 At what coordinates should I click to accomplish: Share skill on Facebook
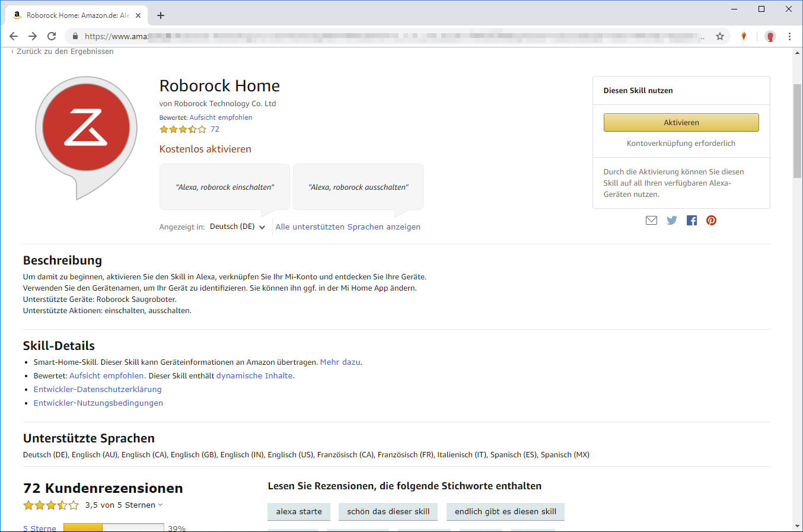coord(692,221)
